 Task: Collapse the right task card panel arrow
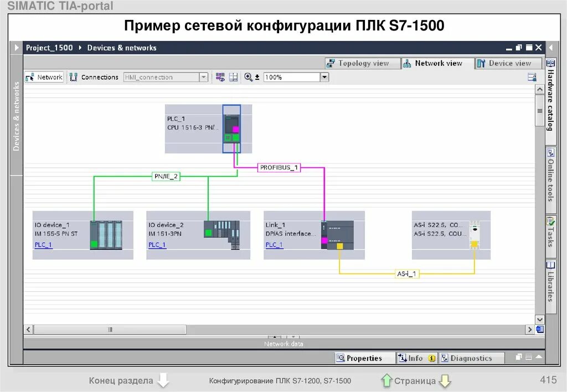tap(551, 48)
